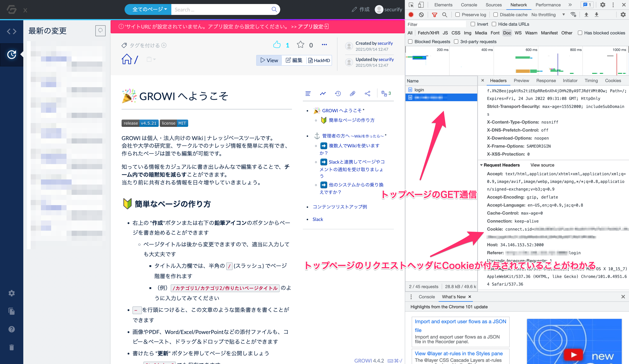Open the attachments paperclip icon
Image resolution: width=629 pixels, height=364 pixels.
(x=352, y=93)
